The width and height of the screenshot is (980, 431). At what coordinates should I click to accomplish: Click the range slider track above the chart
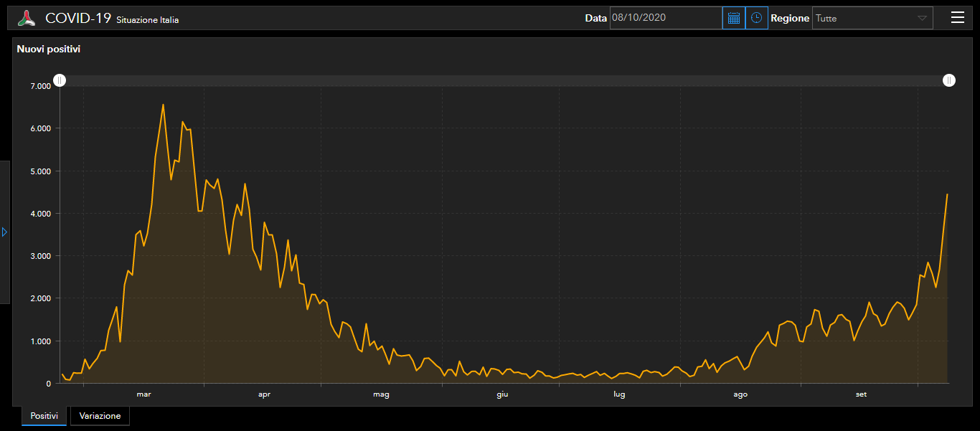(x=502, y=80)
